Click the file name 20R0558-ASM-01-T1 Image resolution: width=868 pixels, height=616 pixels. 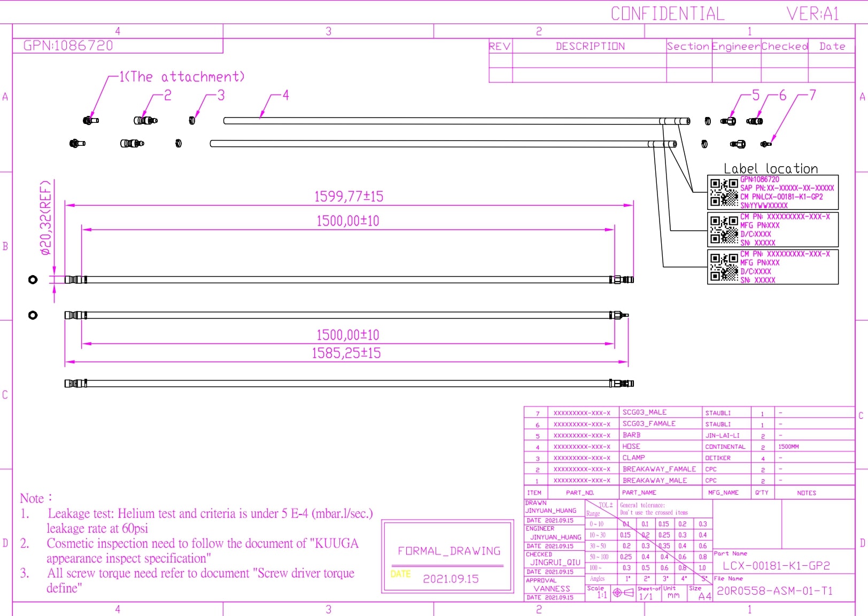[x=774, y=591]
